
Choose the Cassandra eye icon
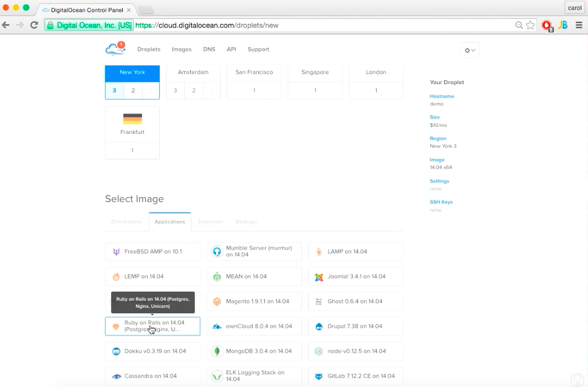tap(117, 376)
